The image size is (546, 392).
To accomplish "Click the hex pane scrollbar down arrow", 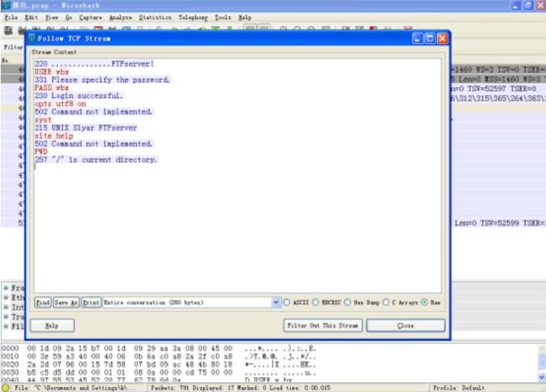I will 542,377.
